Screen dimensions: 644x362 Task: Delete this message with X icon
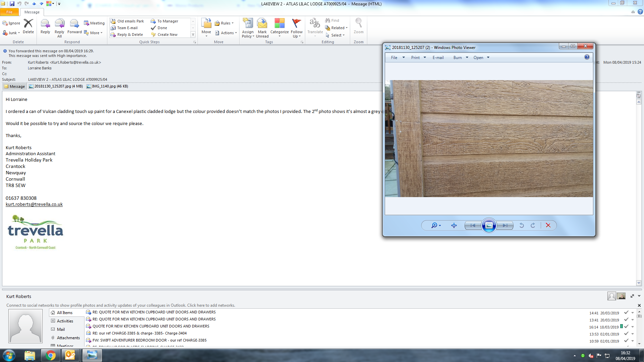coord(28,23)
